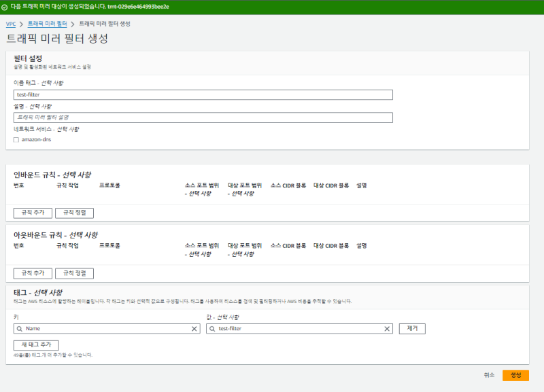Screen dimensions: 544x392
Task: Clear the Name tag key field
Action: click(x=194, y=329)
